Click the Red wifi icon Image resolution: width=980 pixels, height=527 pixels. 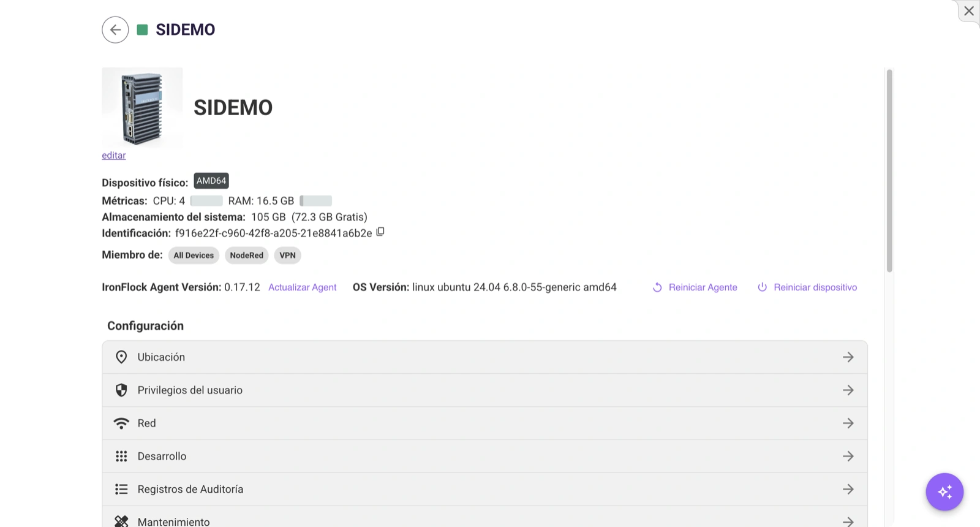pos(121,423)
